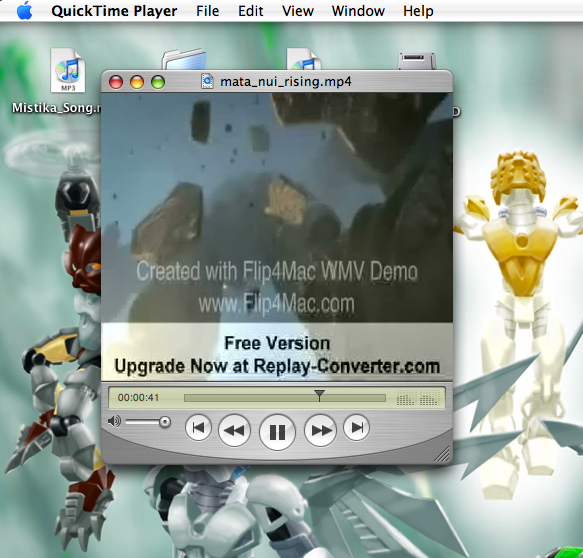Open the Window menu
Viewport: 583px width, 558px height.
(x=358, y=11)
